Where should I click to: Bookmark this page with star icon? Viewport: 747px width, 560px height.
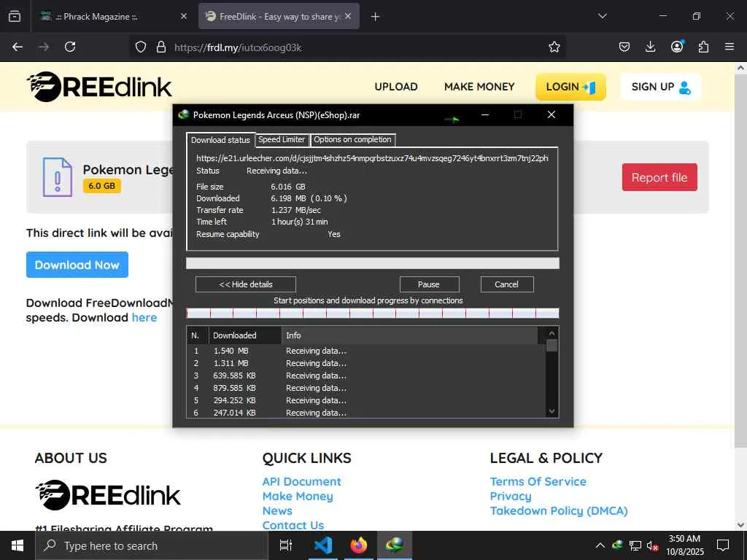tap(554, 47)
